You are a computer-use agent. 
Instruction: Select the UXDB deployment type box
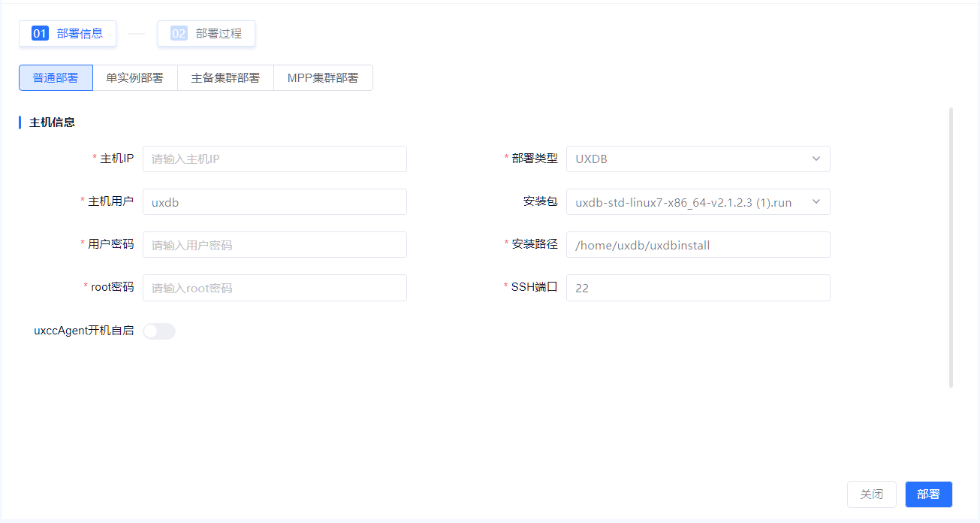coord(687,159)
